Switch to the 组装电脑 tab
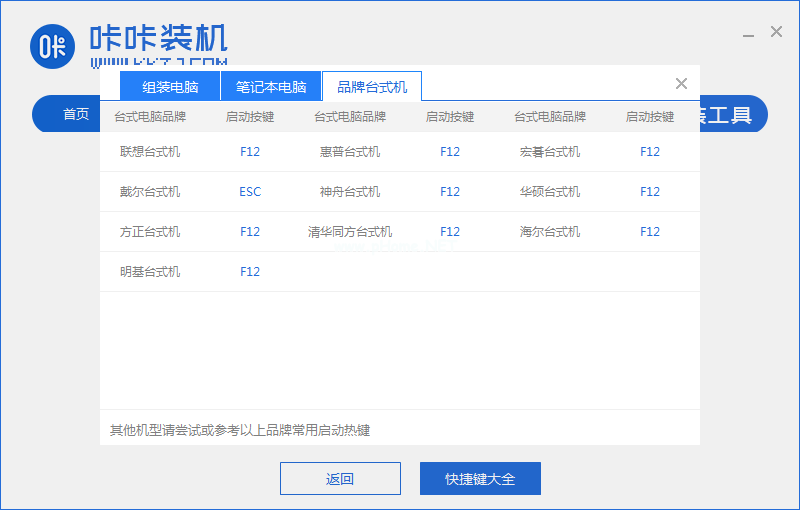The width and height of the screenshot is (800, 510). coord(170,87)
